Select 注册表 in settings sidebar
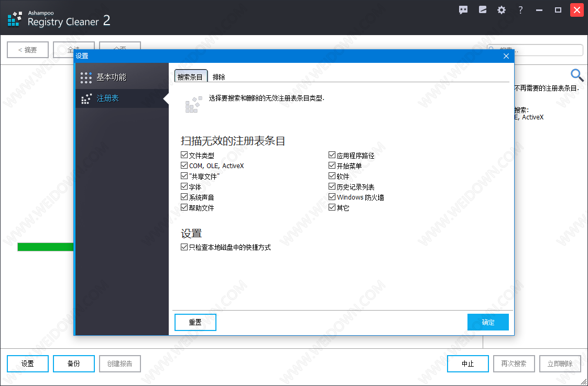The width and height of the screenshot is (588, 386). 122,98
